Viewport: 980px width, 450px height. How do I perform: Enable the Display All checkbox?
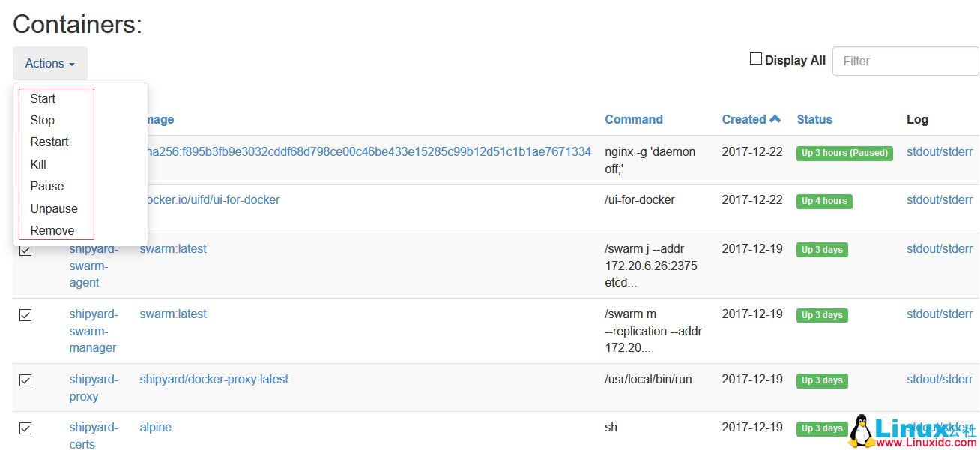755,58
